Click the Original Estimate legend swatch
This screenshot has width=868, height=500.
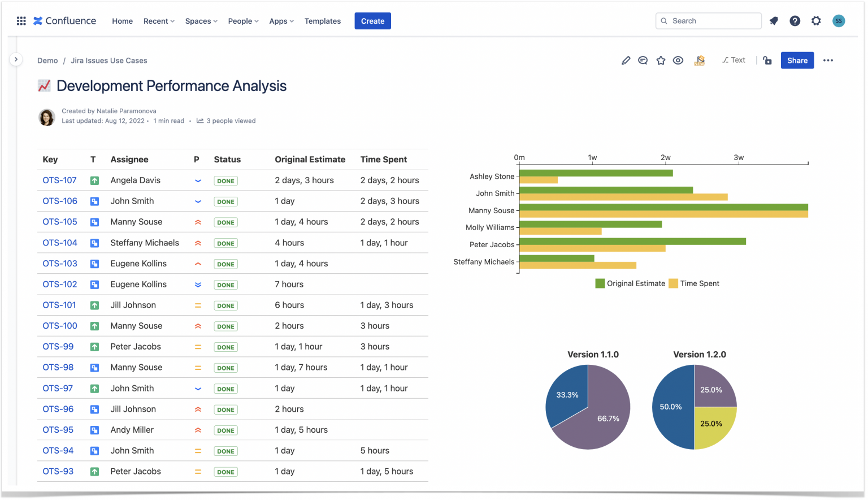[x=600, y=283]
